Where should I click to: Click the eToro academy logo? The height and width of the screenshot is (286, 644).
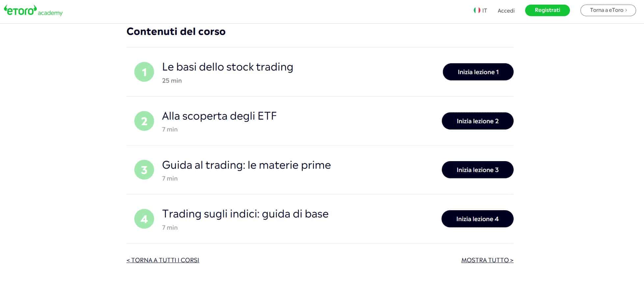pos(33,11)
